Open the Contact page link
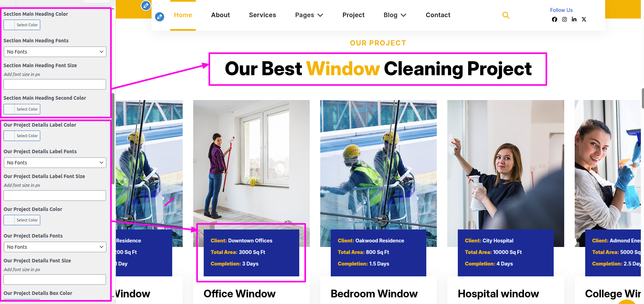The width and height of the screenshot is (644, 304). (x=438, y=15)
